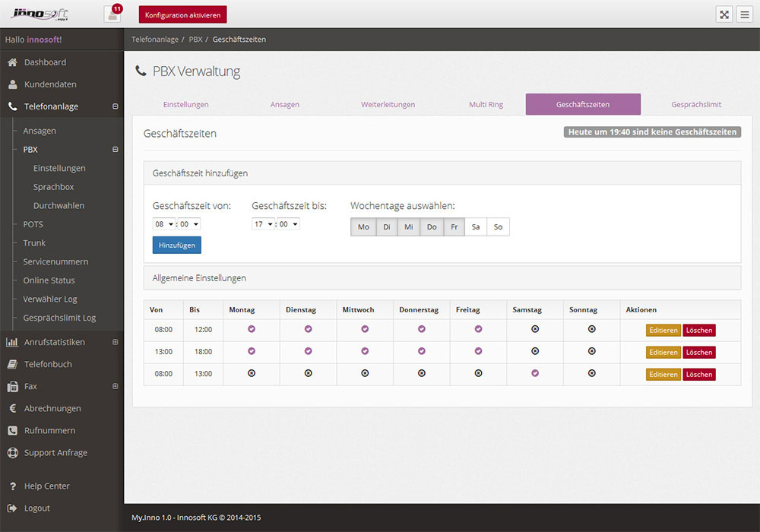Image resolution: width=760 pixels, height=532 pixels.
Task: Click the phone icon beside PBX Verwaltung heading
Action: pyautogui.click(x=141, y=71)
